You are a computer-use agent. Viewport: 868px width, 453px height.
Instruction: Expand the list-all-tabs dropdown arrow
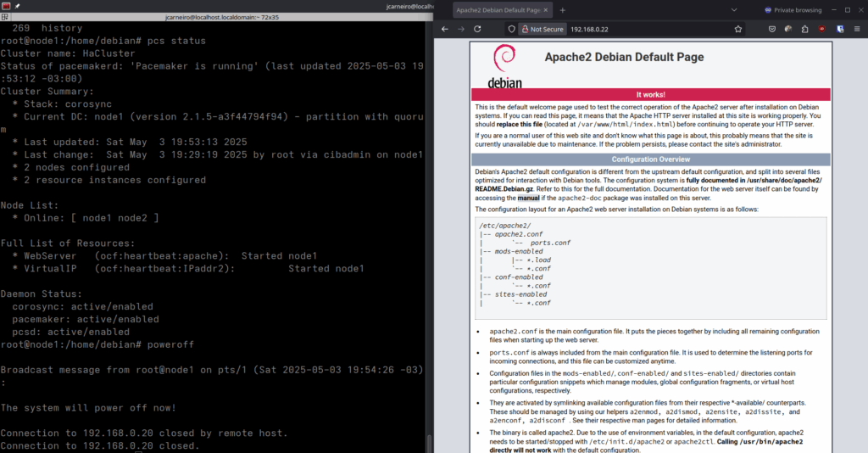coord(734,10)
